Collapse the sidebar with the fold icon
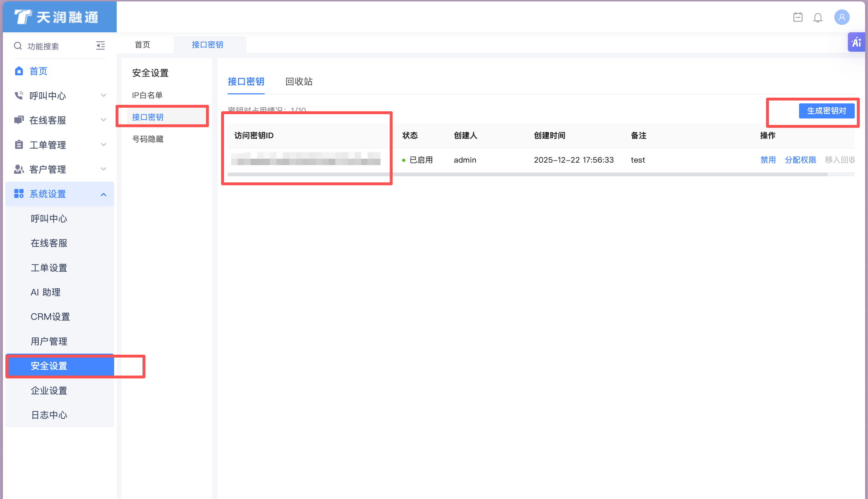 coord(101,46)
